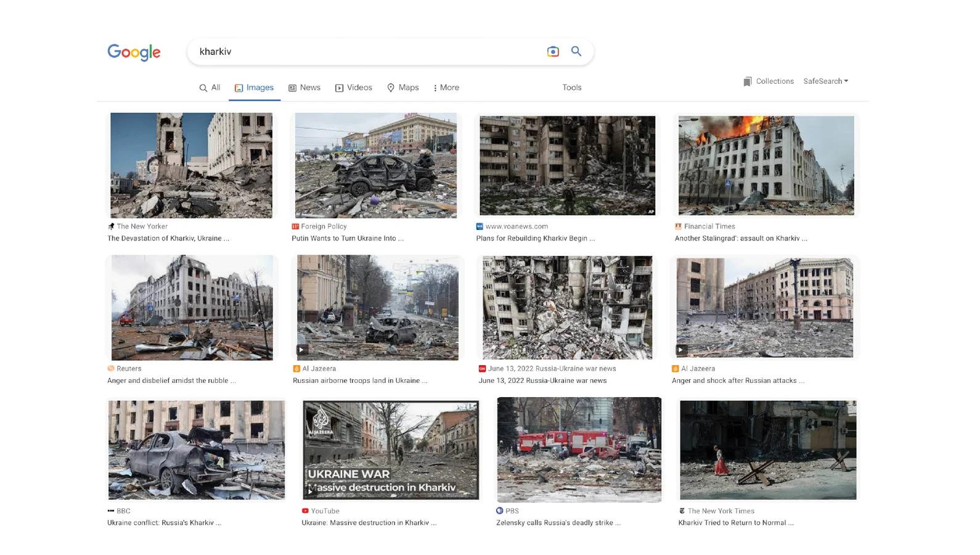The height and width of the screenshot is (555, 980).
Task: Click the PBS source favicon
Action: click(499, 511)
